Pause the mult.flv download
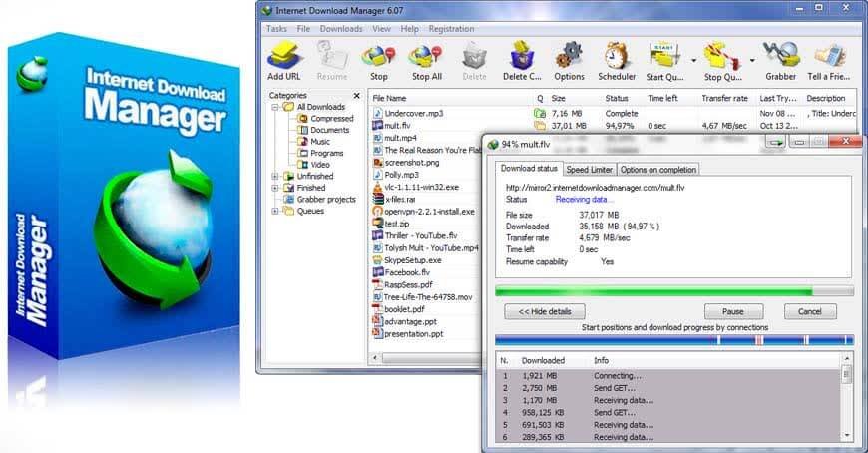Screen dimensions: 868x453 click(x=733, y=311)
